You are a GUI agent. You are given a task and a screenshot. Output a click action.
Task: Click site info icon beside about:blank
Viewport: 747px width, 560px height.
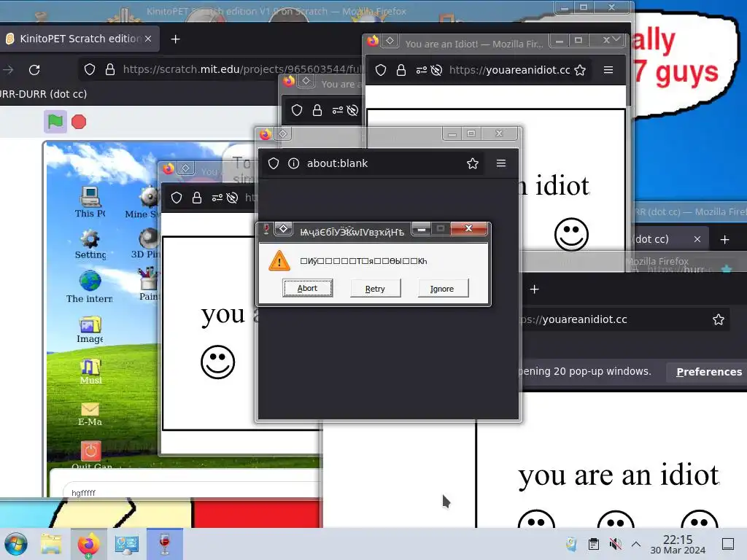293,163
